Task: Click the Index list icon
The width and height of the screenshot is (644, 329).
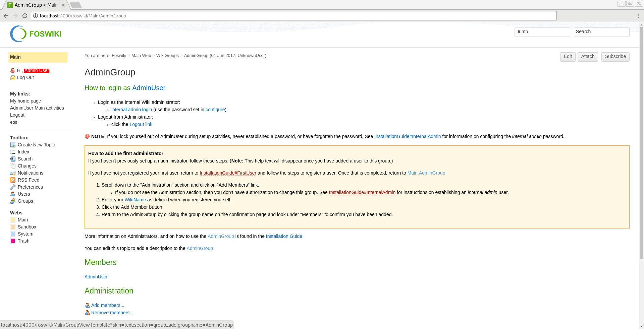Action: pyautogui.click(x=13, y=152)
